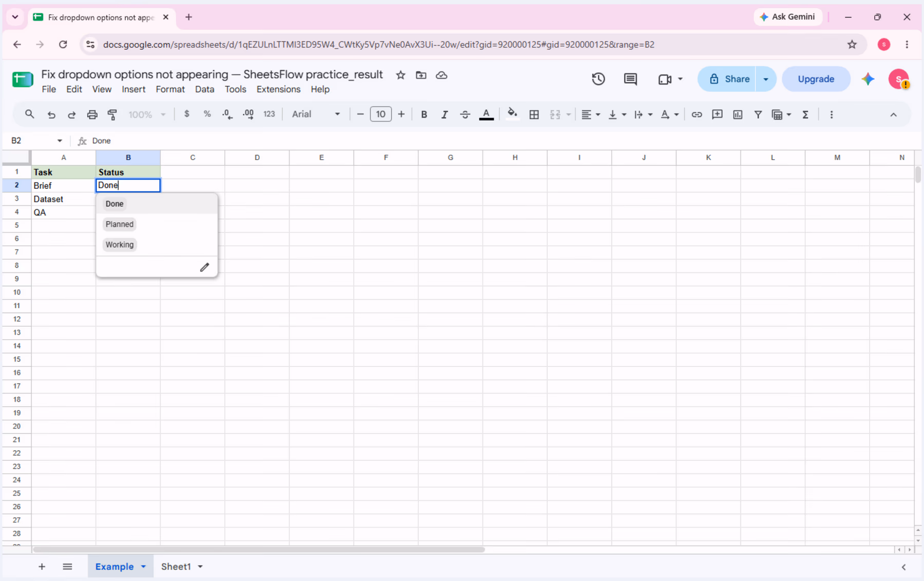924x581 pixels.
Task: Click the Gemini sparkle icon beside Upgrade
Action: (x=868, y=79)
